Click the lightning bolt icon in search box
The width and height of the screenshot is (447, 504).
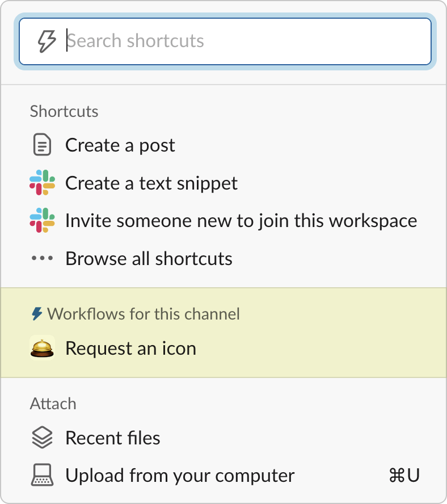coord(47,41)
